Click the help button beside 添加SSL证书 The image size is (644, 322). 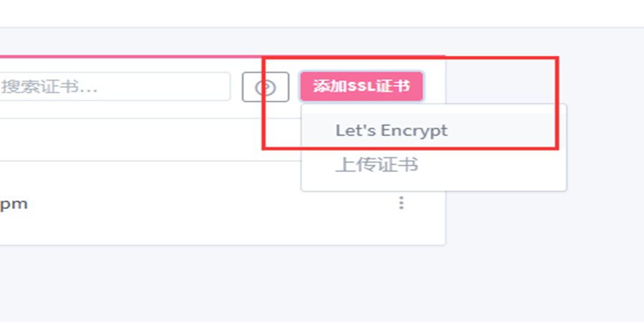[266, 87]
